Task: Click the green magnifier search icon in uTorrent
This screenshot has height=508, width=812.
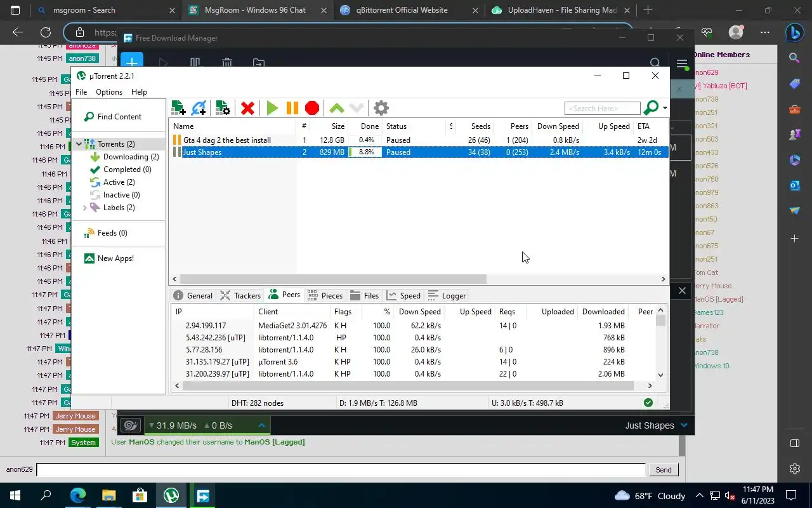Action: click(x=651, y=108)
